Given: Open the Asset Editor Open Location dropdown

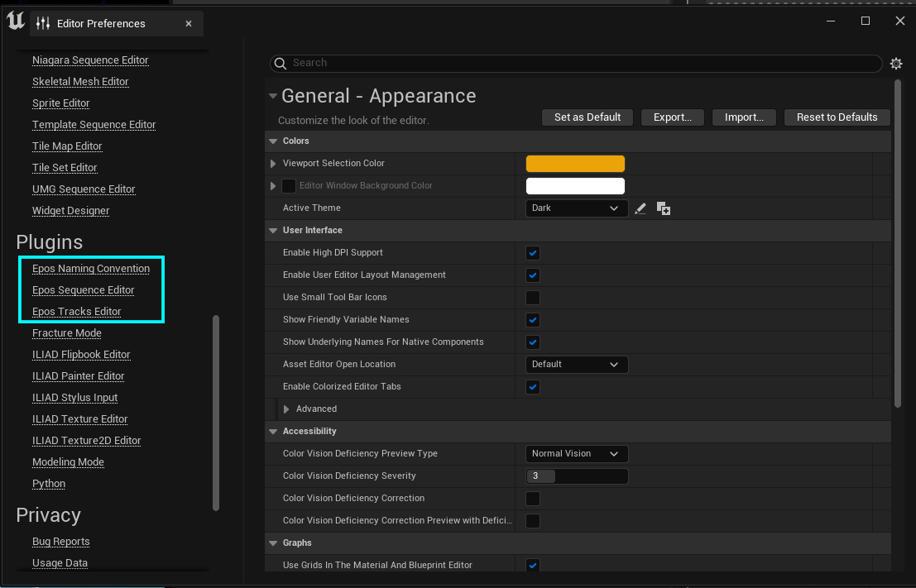Looking at the screenshot, I should coord(577,364).
